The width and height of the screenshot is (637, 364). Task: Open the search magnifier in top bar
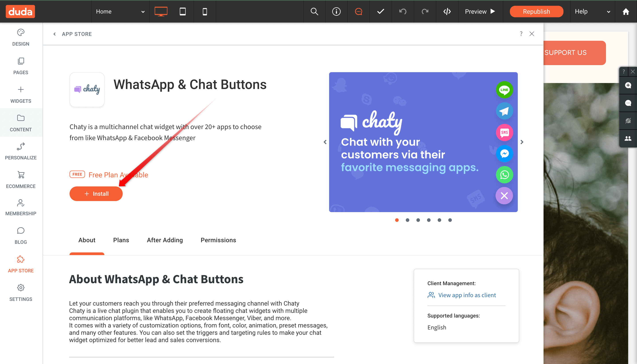coord(314,12)
